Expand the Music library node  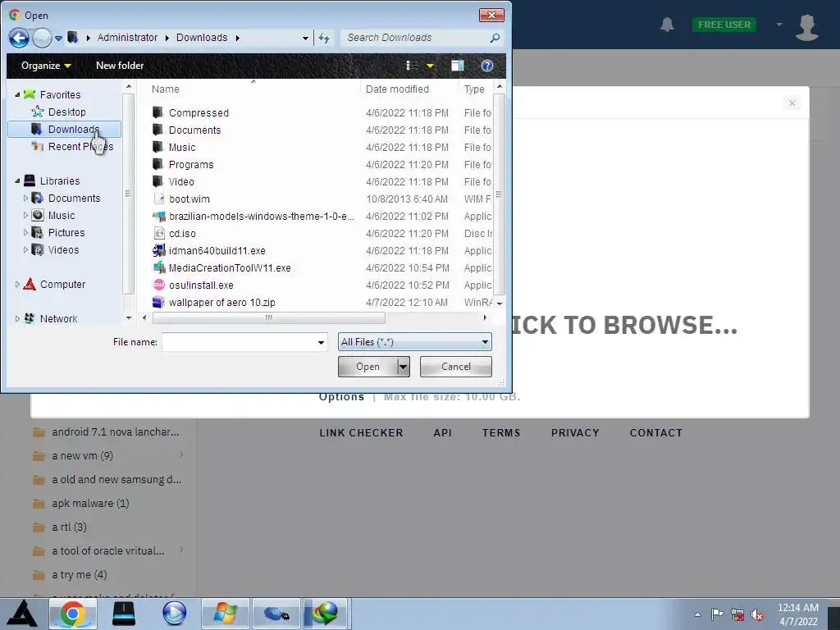point(25,215)
